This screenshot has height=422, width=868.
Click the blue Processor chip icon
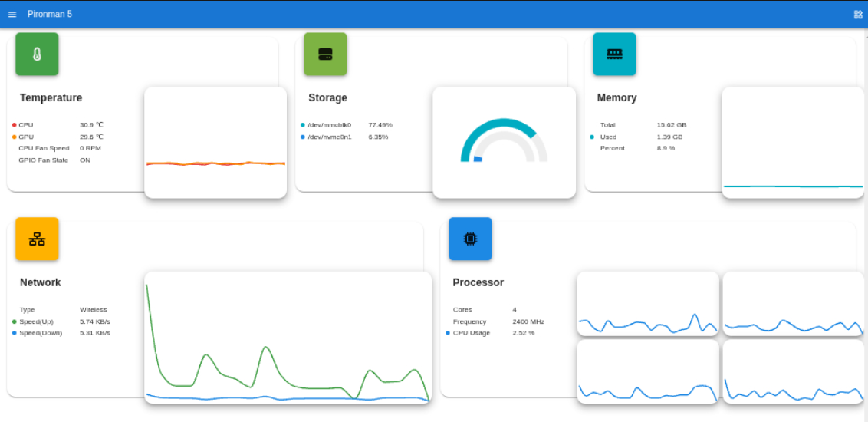470,239
